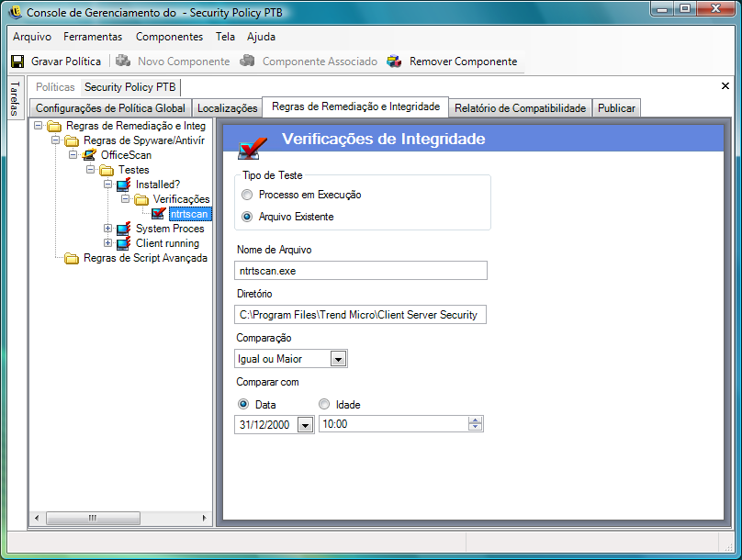Collapse the Testes tree node
Viewport: 742px width, 560px height.
(x=90, y=169)
